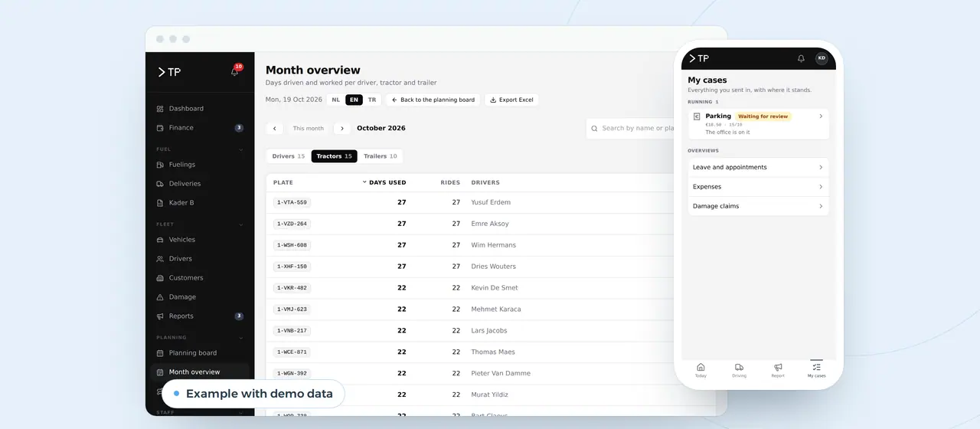Click the RIDES column header

(x=450, y=183)
